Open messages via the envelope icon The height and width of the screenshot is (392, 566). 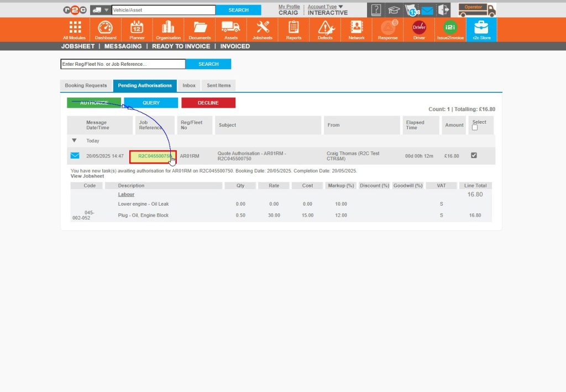tap(428, 9)
